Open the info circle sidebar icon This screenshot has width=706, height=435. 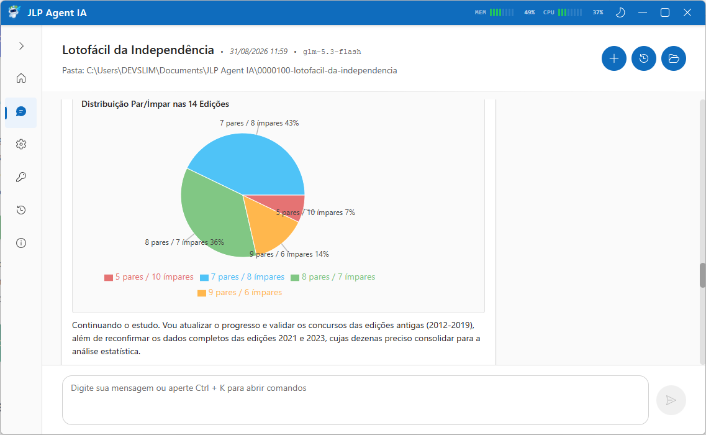pos(21,243)
